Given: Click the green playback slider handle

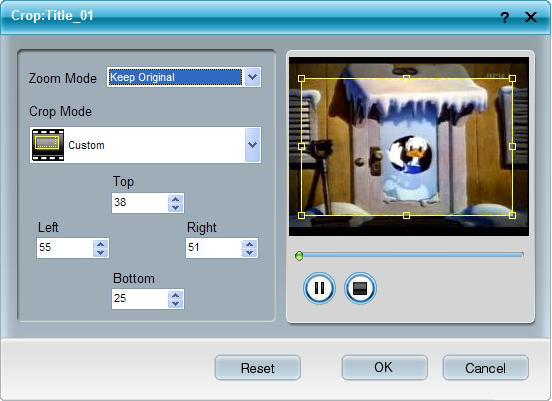Looking at the screenshot, I should pos(299,256).
